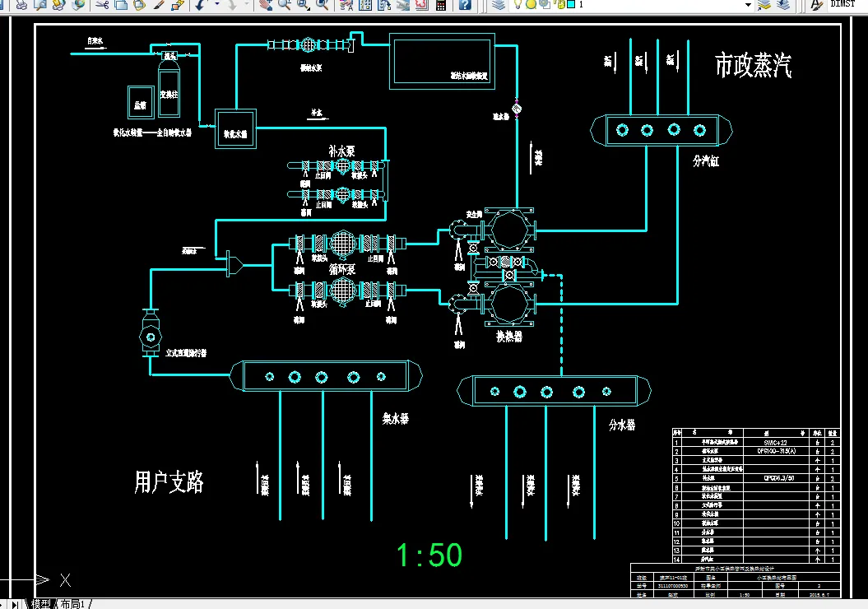Open the Sheet Set Manager icon
The height and width of the screenshot is (609, 868).
[403, 5]
